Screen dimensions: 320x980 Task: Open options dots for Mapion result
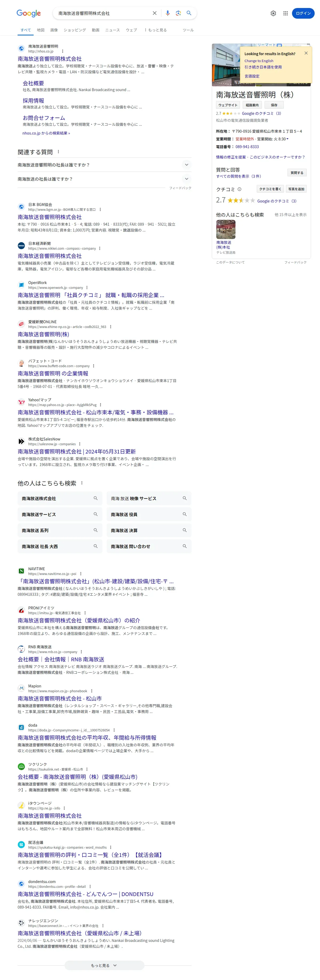pos(91,691)
